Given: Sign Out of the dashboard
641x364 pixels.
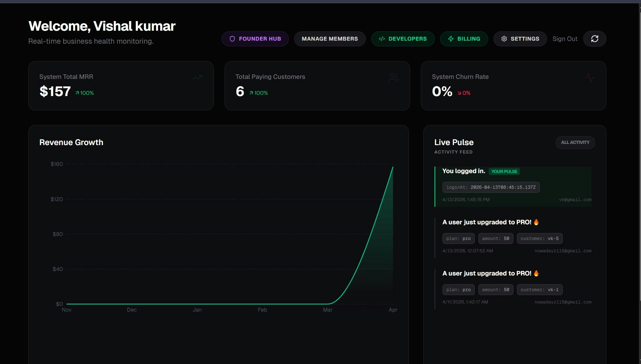Looking at the screenshot, I should coord(565,39).
